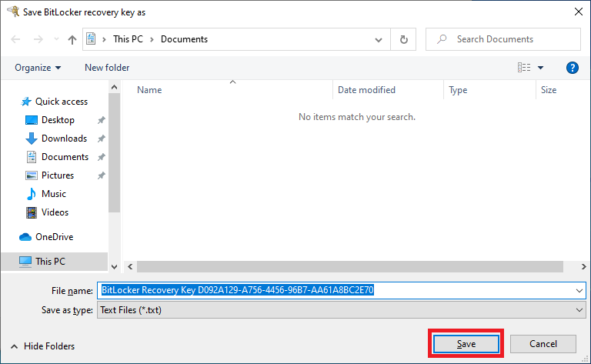Close the Save BitLocker recovery key dialog
This screenshot has width=591, height=364.
point(579,12)
